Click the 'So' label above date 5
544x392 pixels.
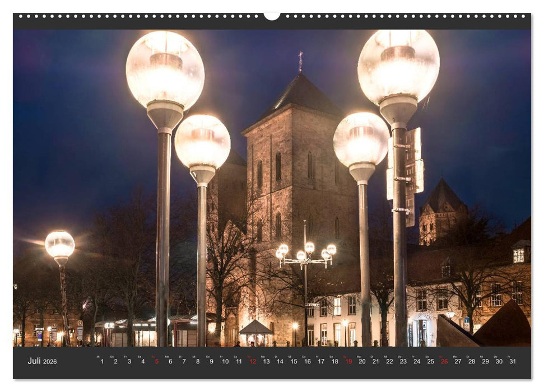(154, 355)
